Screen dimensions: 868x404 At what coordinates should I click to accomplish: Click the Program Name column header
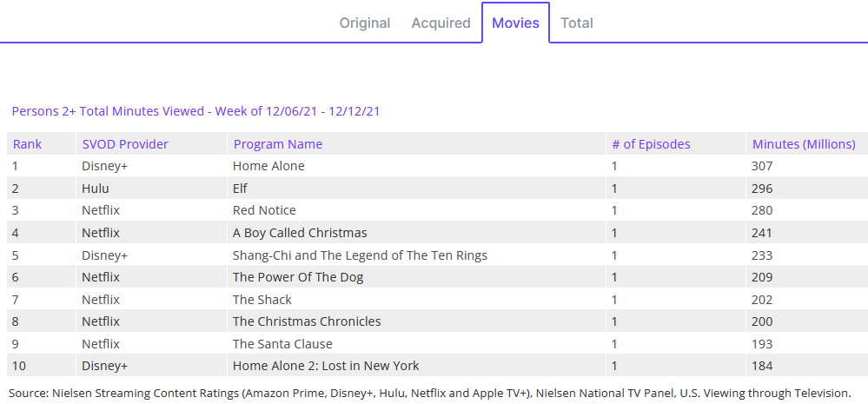278,144
